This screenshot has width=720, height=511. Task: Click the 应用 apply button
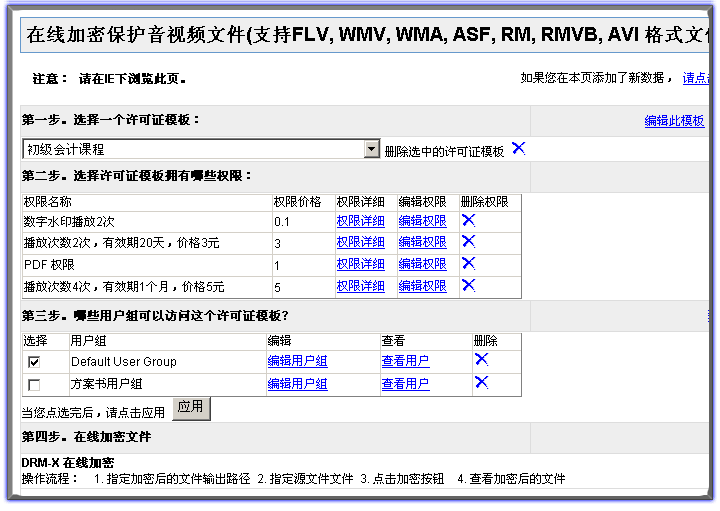point(190,408)
